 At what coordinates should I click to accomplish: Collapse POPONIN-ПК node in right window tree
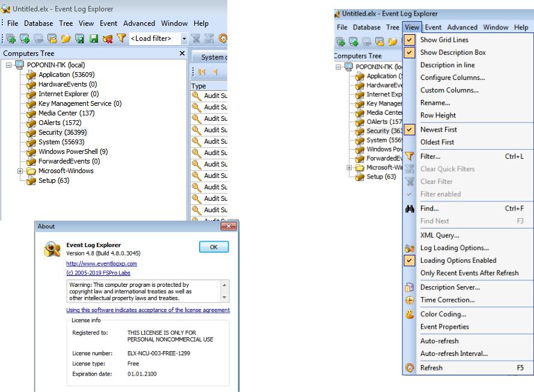pos(338,67)
